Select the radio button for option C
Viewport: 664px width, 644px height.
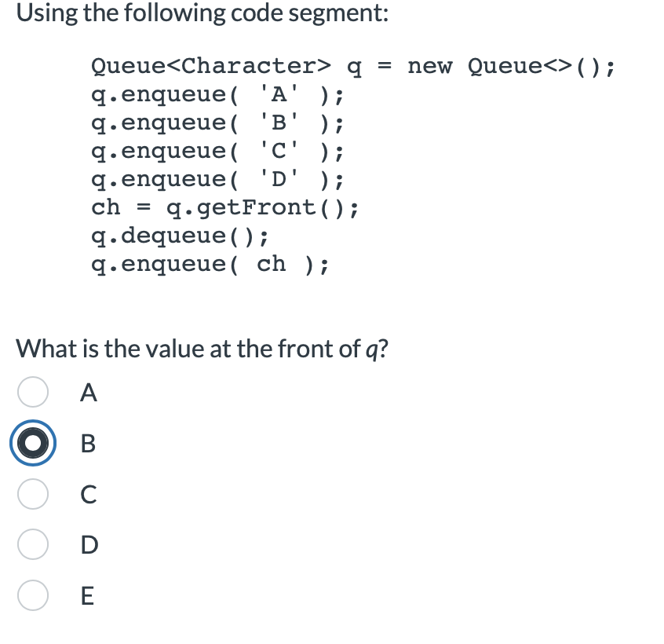33,495
